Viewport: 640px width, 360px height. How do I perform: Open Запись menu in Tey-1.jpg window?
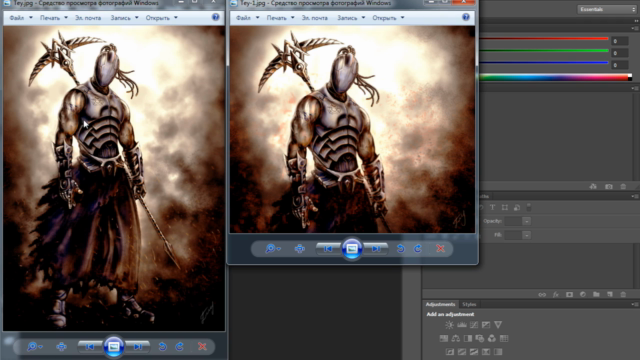click(x=351, y=18)
